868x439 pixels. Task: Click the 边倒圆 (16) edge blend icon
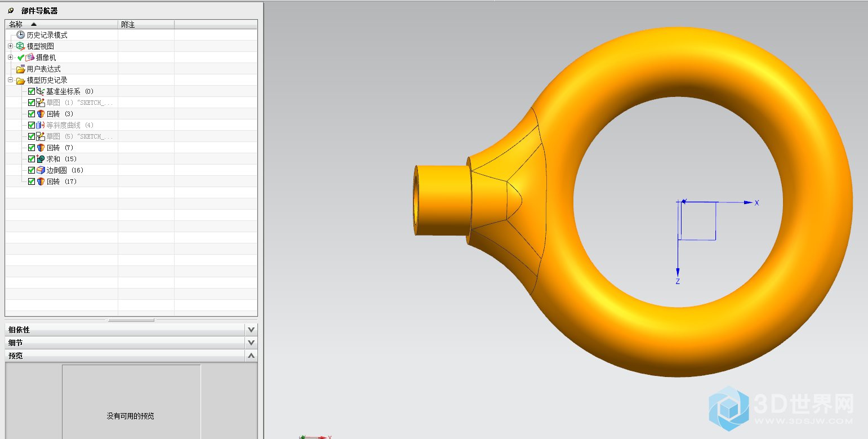tap(41, 170)
